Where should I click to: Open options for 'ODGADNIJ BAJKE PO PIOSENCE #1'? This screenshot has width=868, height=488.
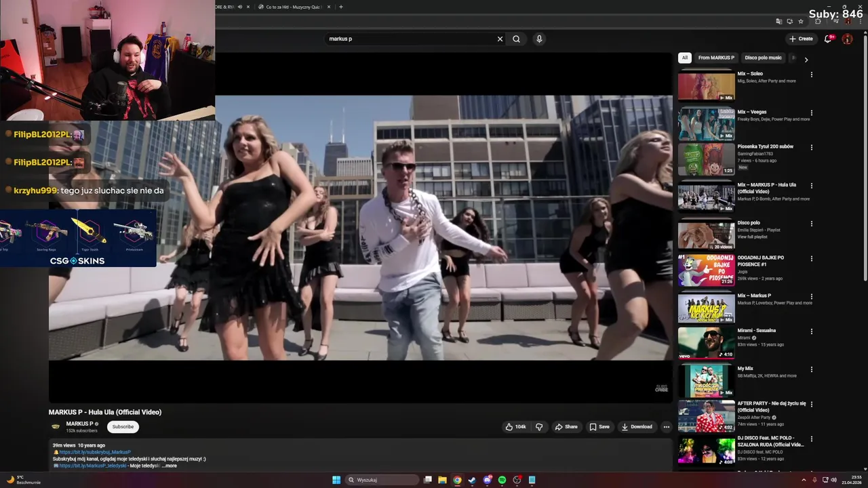[x=811, y=258]
